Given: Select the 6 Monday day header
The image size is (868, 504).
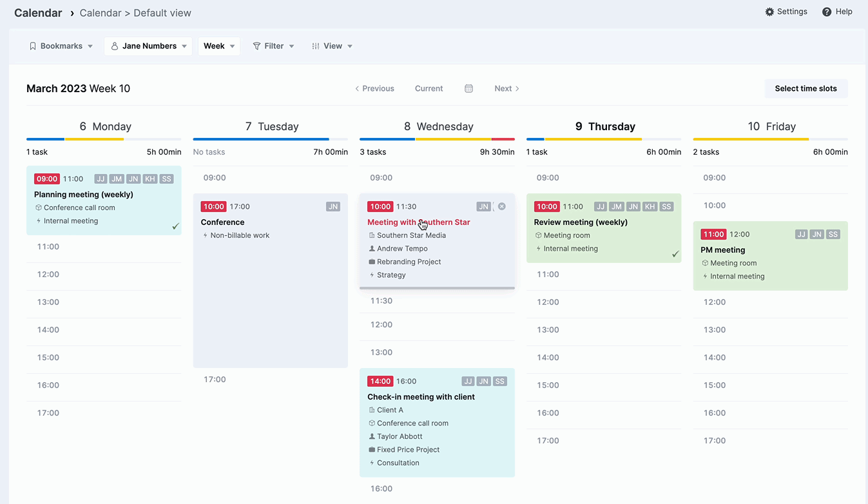Looking at the screenshot, I should tap(105, 126).
